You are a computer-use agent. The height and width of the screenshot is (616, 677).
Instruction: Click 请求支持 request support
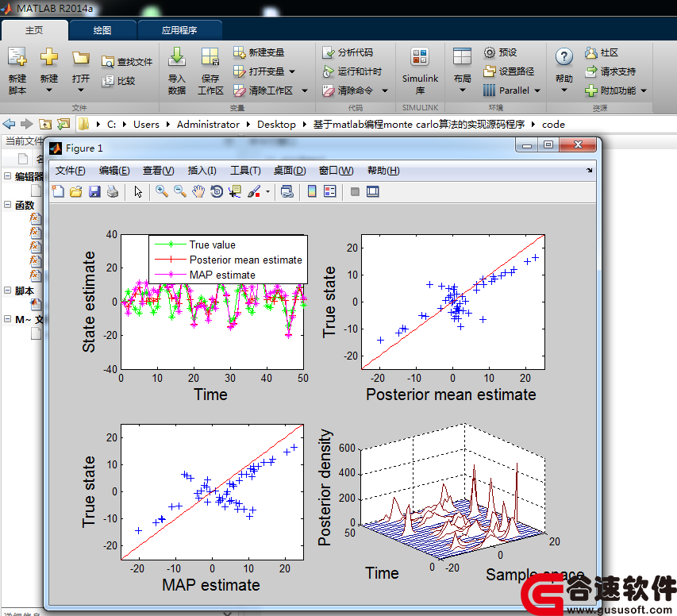pyautogui.click(x=610, y=71)
